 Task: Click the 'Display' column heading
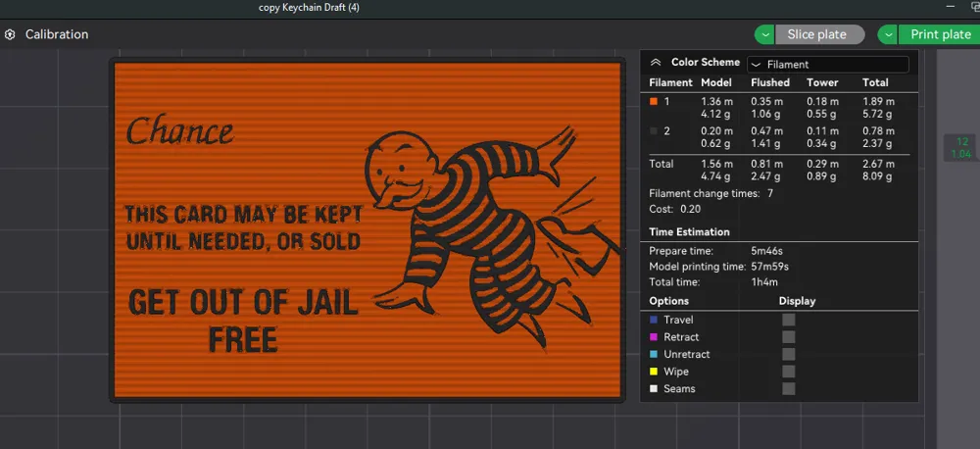point(797,301)
